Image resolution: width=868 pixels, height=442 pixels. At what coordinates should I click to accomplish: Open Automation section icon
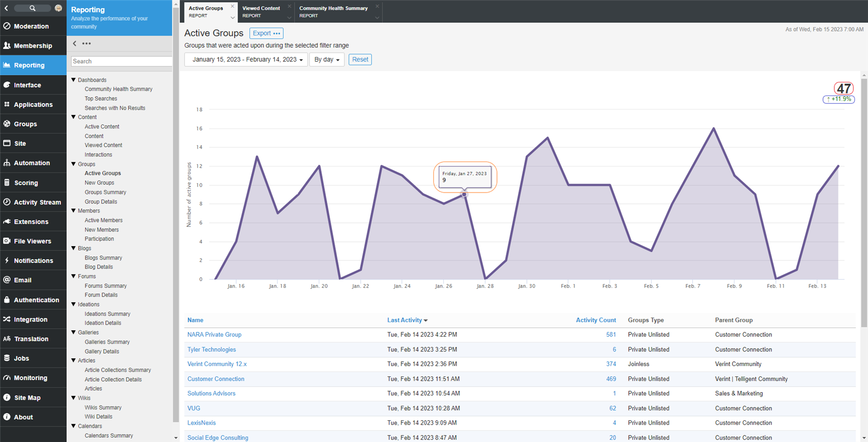(7, 163)
